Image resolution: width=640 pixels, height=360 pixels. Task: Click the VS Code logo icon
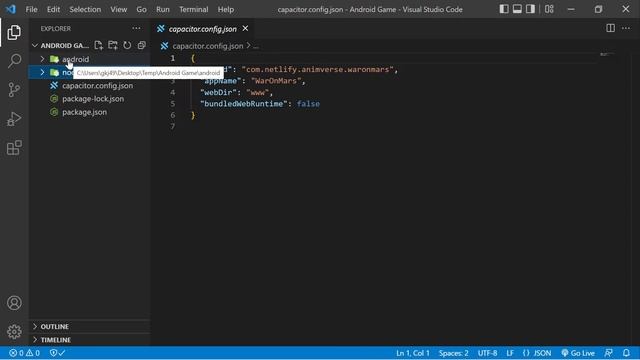(11, 9)
